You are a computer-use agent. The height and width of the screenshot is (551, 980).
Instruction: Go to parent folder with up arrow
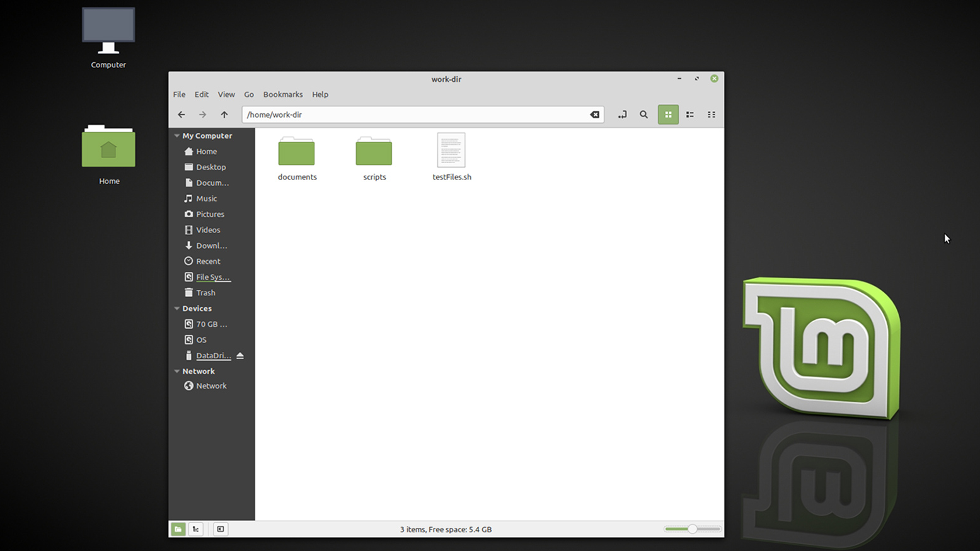tap(224, 115)
